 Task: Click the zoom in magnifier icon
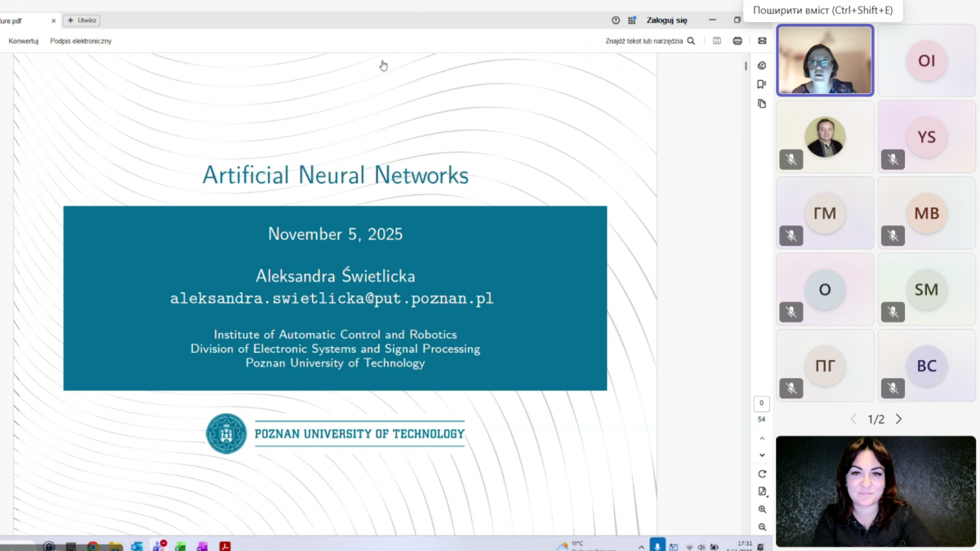click(x=762, y=509)
